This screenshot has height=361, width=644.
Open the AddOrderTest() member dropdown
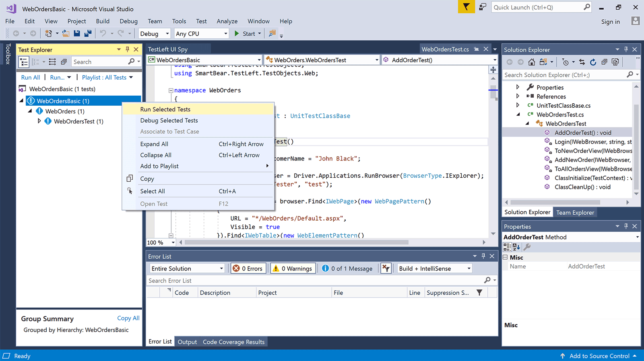point(440,60)
